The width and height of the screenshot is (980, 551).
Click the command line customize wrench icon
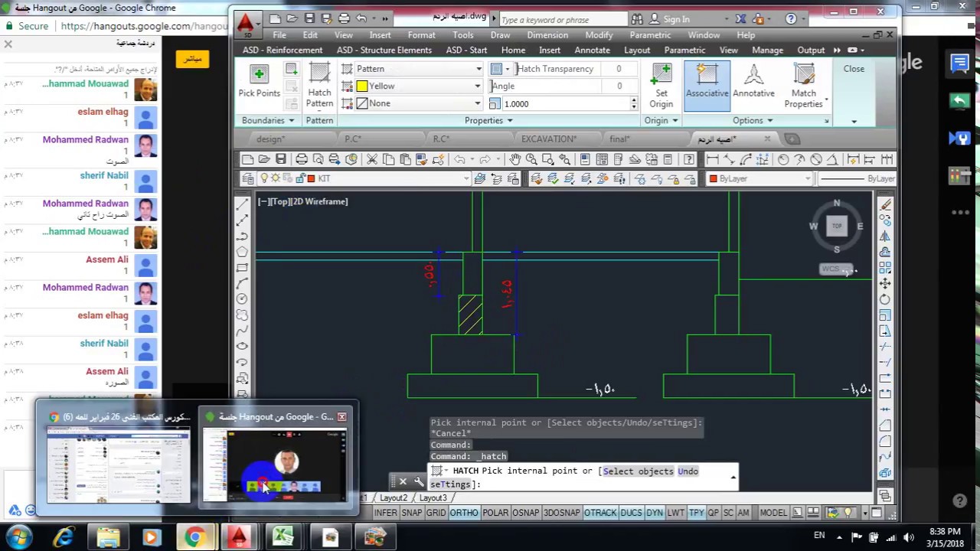(x=419, y=481)
